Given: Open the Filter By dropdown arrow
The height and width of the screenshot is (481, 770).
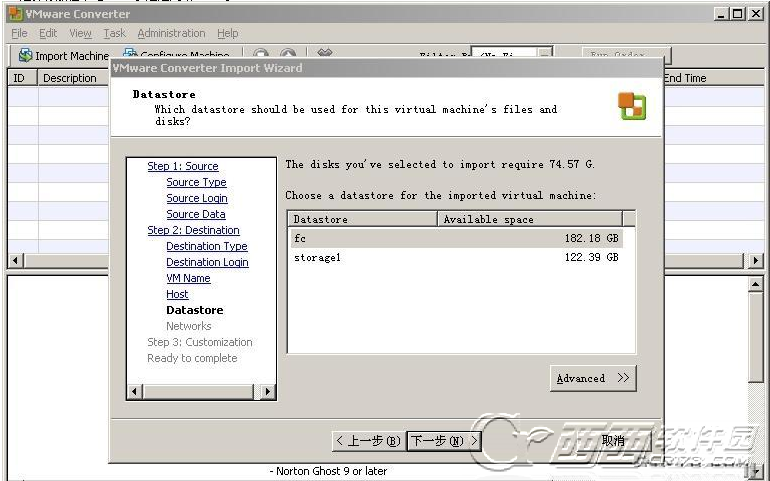Looking at the screenshot, I should click(x=545, y=55).
